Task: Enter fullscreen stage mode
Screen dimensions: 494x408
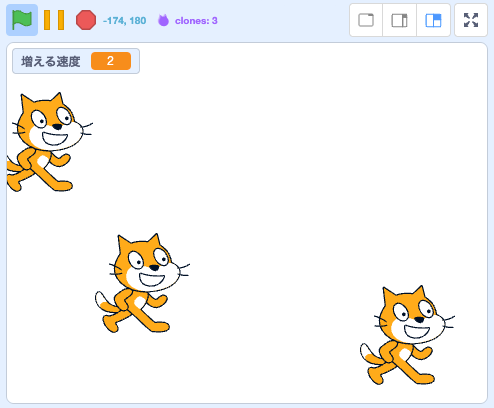Action: (471, 20)
